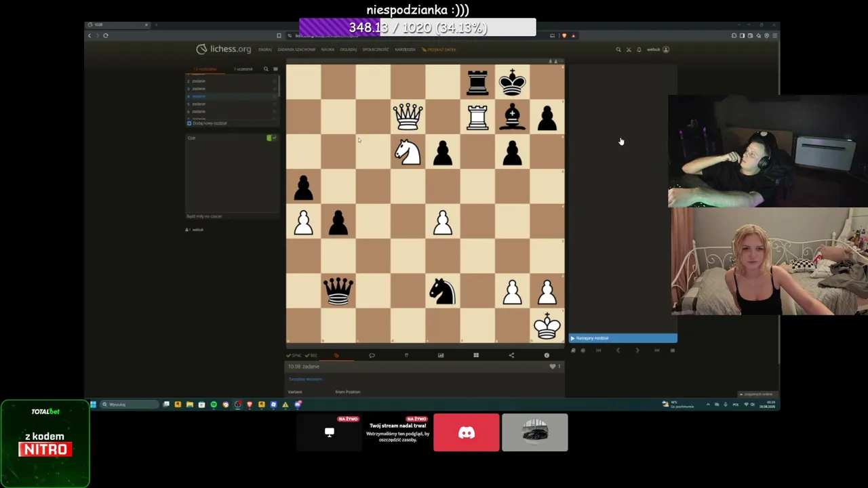Open the multiboard grid tab
Screen dimensions: 868x488
476,355
